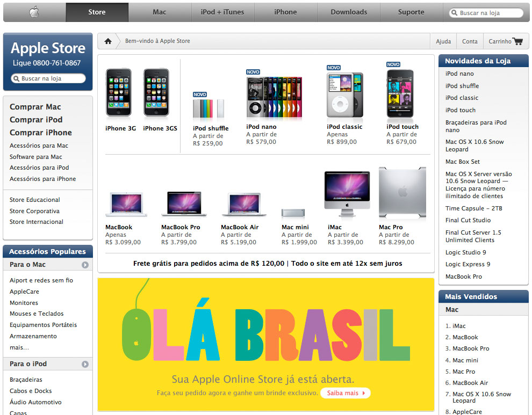Click the Conta link
The height and width of the screenshot is (415, 532).
(470, 41)
